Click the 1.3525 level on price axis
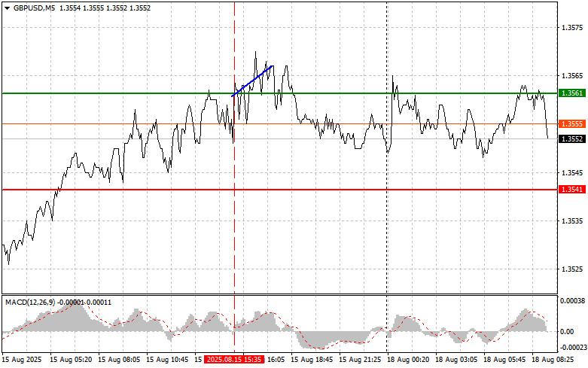 [571, 269]
